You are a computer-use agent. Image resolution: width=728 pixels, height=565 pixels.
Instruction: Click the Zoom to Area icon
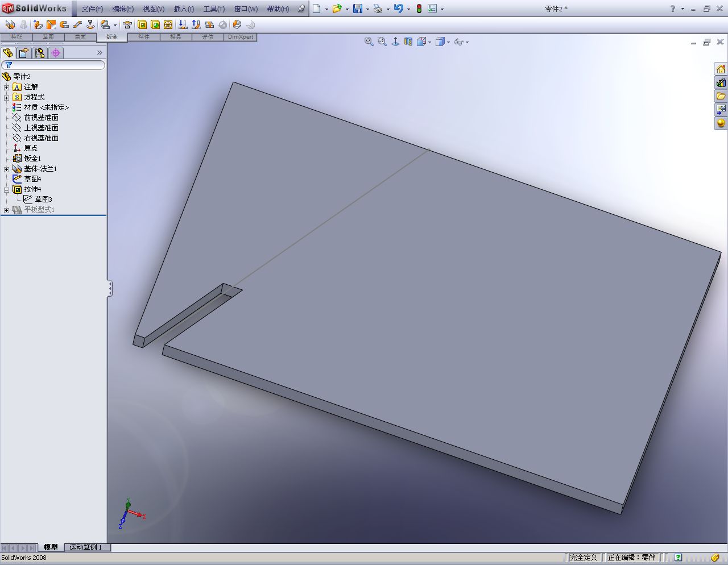(x=382, y=41)
